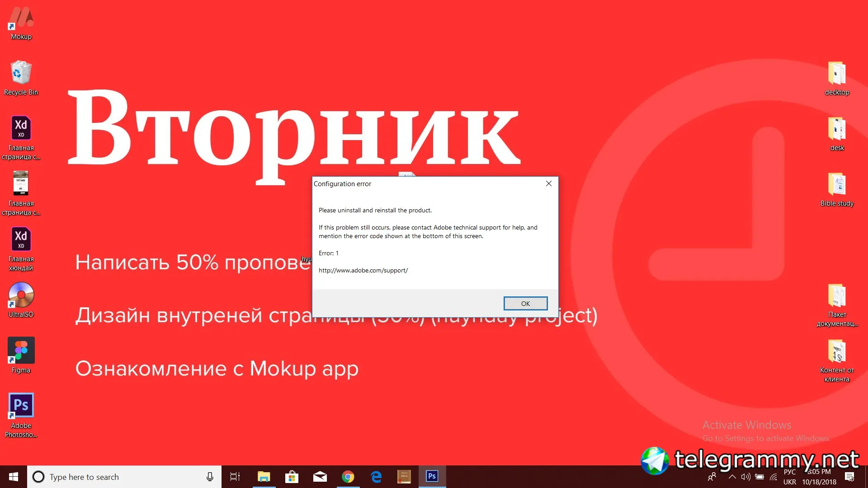Open File Explorer from taskbar
868x488 pixels.
264,477
